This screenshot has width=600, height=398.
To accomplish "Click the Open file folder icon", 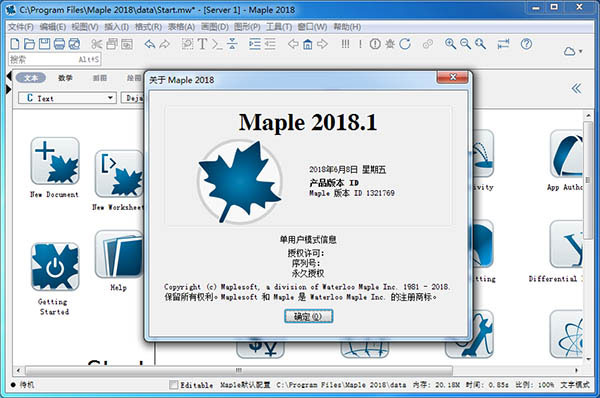I will pos(29,44).
